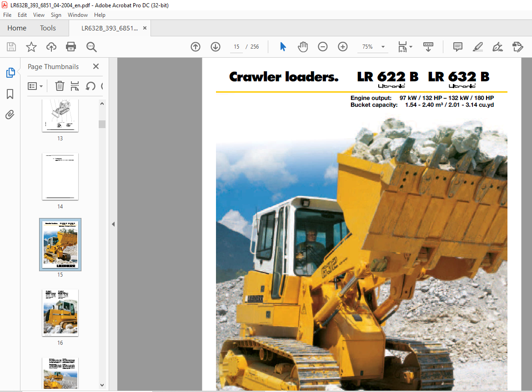
Task: Click thumbnails scrollbar down arrow
Action: [x=102, y=385]
